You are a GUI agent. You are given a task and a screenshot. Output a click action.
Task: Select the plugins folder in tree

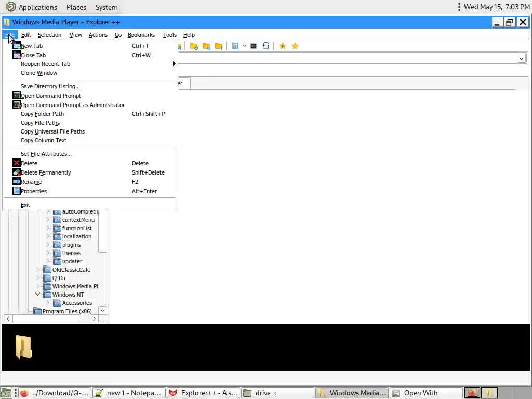coord(71,245)
